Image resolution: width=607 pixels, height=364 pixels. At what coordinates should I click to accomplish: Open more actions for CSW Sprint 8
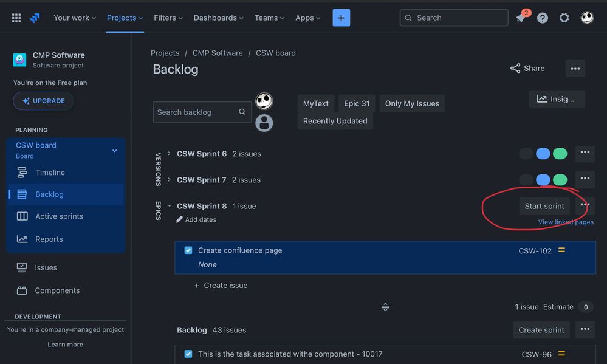(585, 205)
